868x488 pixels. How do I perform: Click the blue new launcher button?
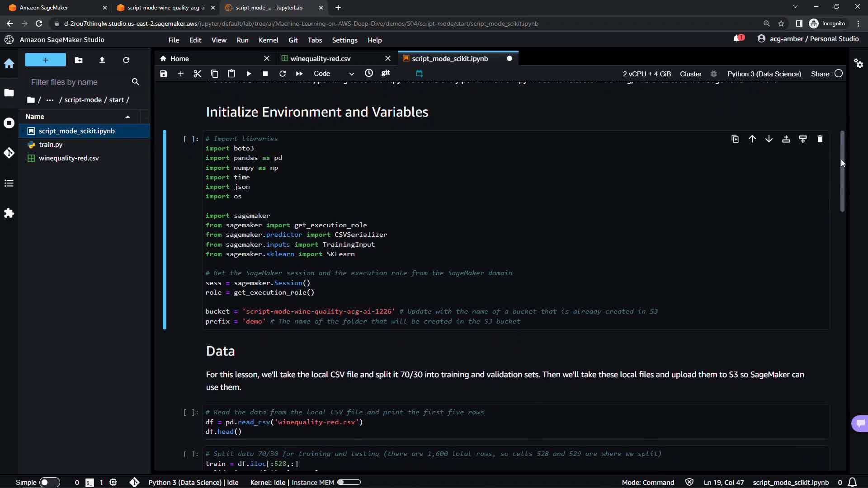click(45, 60)
